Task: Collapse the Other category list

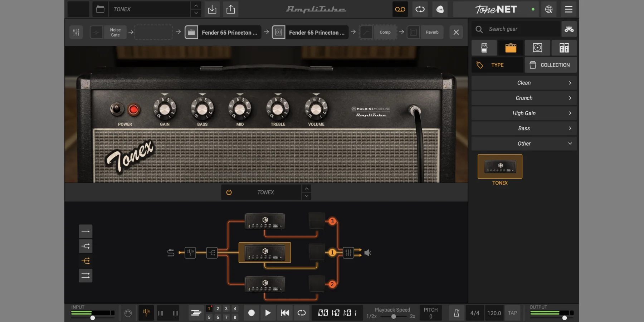Action: click(x=524, y=144)
